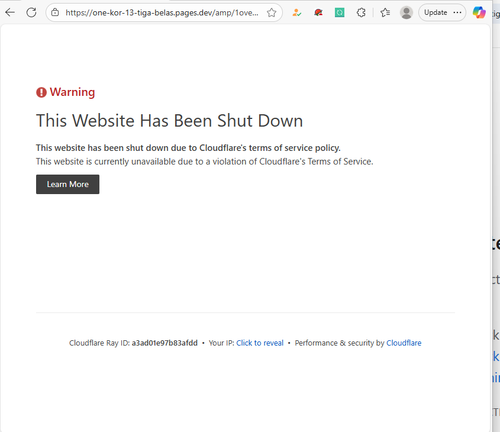The height and width of the screenshot is (432, 500).
Task: Select the Ray ID a3ad01e97b83afdd text
Action: [165, 343]
